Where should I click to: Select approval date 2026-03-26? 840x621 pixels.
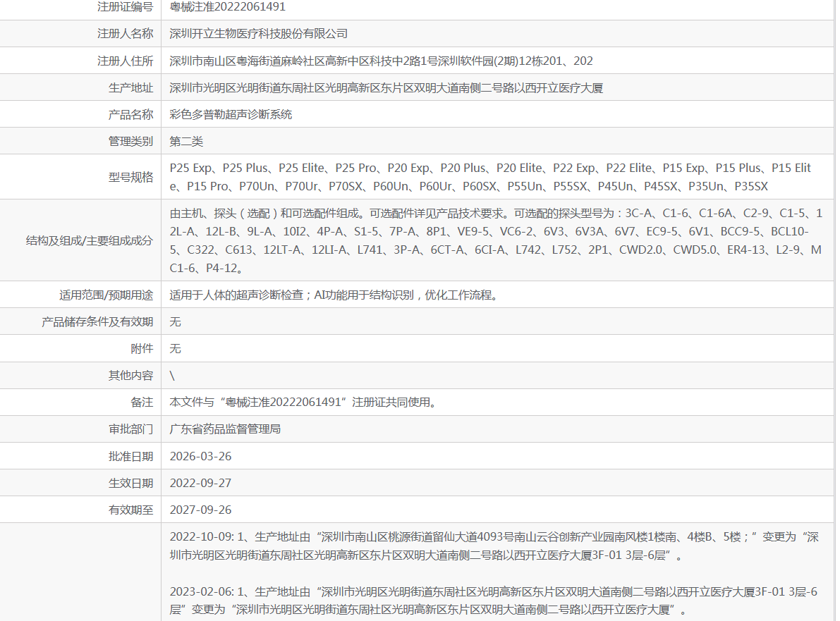200,456
